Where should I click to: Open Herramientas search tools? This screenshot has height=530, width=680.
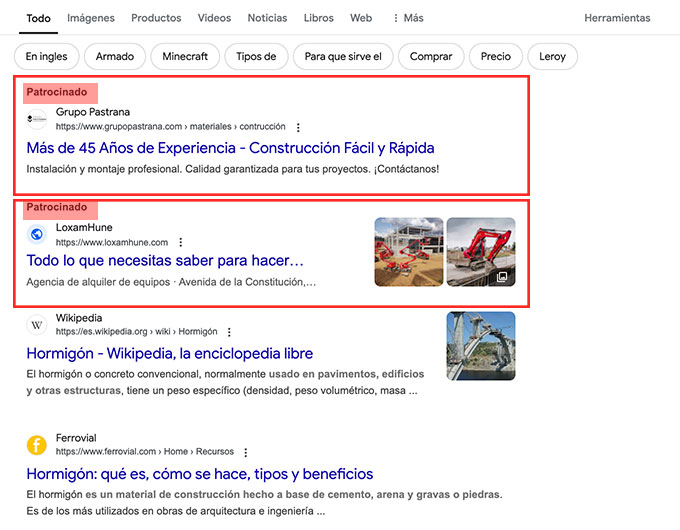coord(617,18)
